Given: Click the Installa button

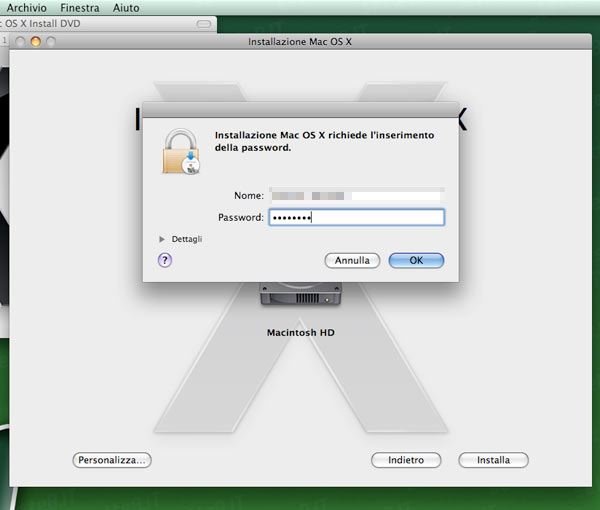Looking at the screenshot, I should click(x=493, y=460).
